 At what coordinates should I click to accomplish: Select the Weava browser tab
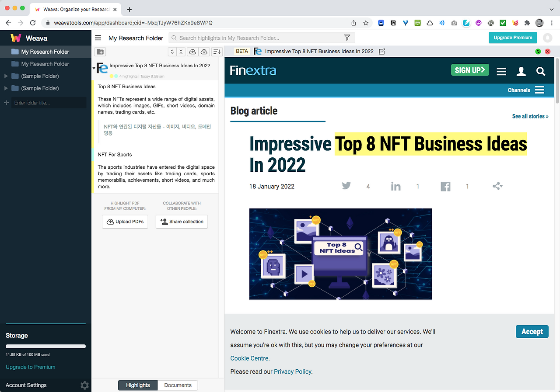tap(76, 9)
